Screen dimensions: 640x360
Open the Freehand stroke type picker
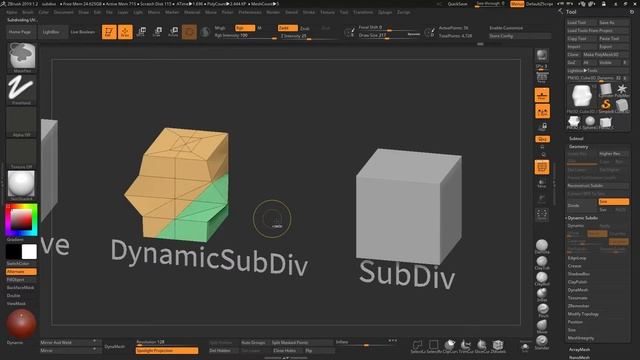pos(21,89)
